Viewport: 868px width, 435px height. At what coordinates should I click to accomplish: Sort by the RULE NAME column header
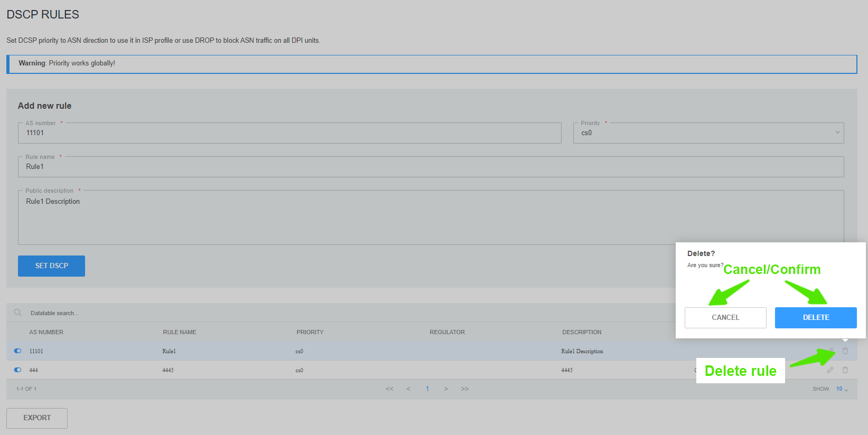coord(179,332)
